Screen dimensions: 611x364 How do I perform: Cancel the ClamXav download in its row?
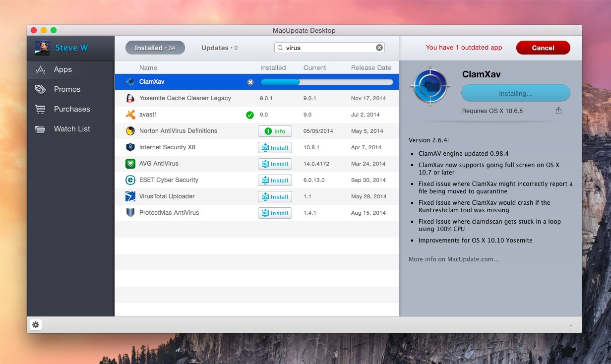pos(250,82)
